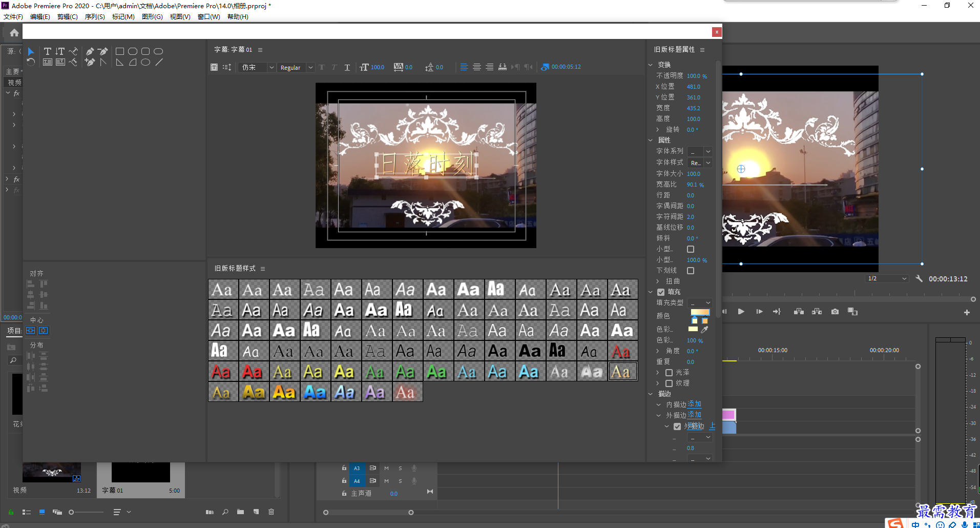Toggle mute on audio track A3
980x528 pixels.
click(386, 468)
